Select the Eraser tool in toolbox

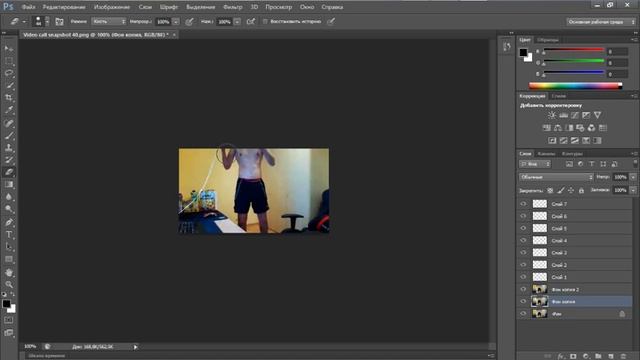[x=9, y=172]
